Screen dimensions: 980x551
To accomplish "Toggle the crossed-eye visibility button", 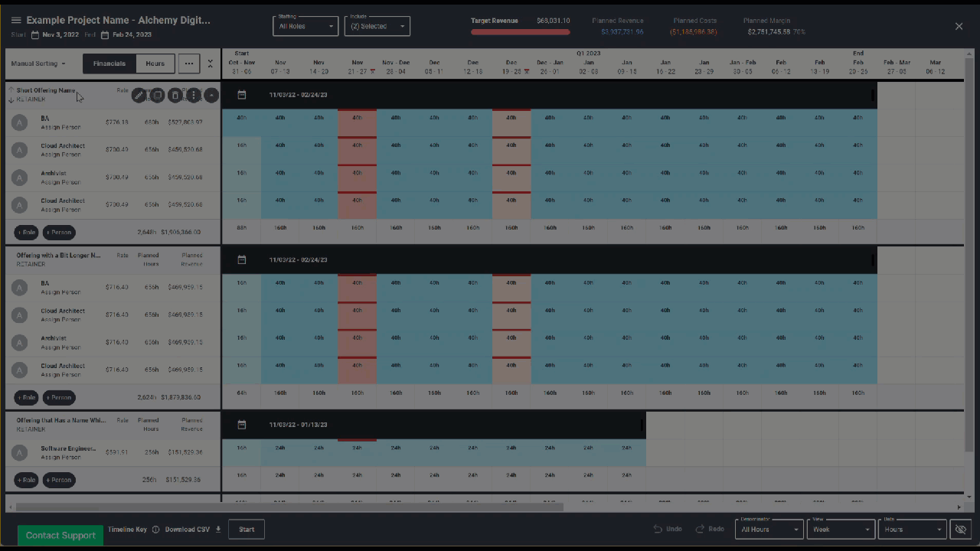I will [959, 530].
